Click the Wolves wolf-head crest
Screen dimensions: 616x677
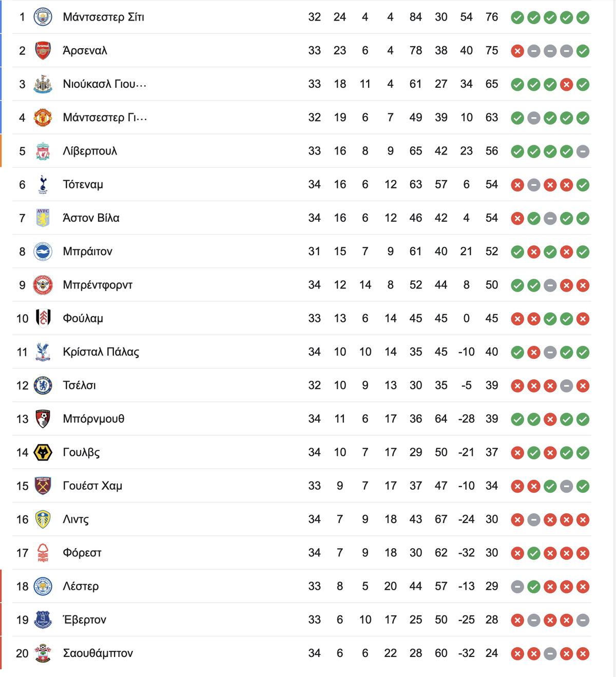[43, 452]
